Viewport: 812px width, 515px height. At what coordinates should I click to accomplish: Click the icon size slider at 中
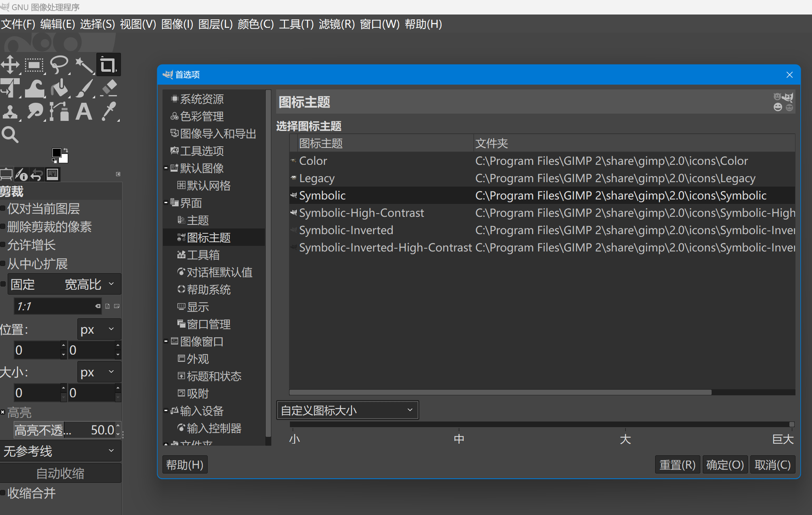pos(459,424)
